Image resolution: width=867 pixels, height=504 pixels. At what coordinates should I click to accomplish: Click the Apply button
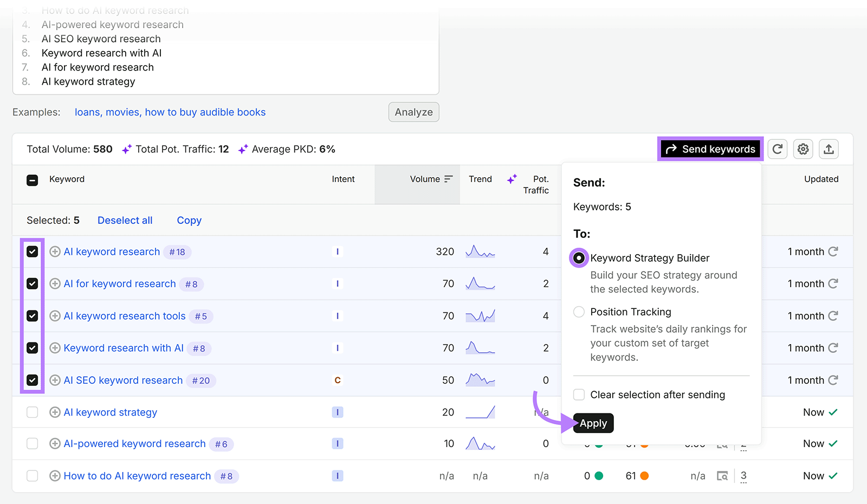click(593, 423)
